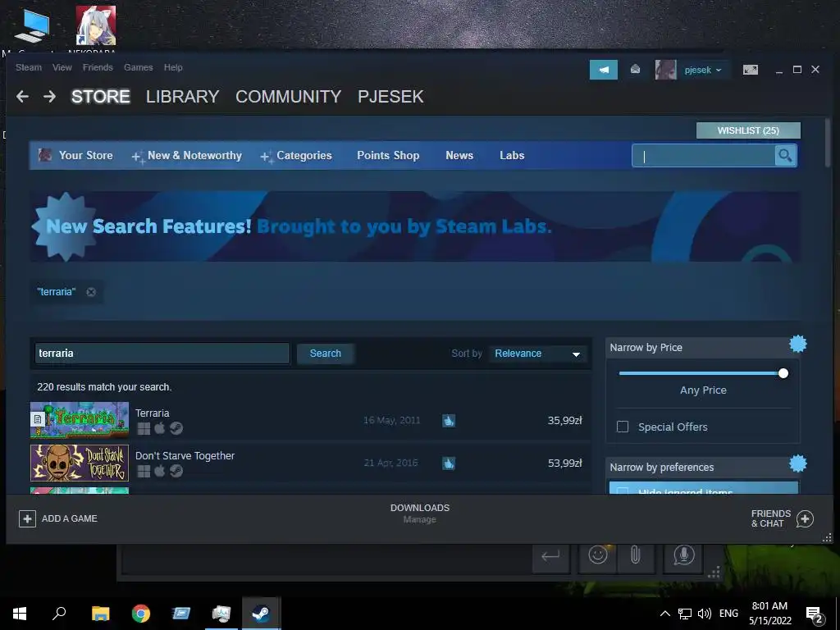The image size is (840, 630).
Task: Open the Don't Starve Together thumbnail
Action: [80, 463]
